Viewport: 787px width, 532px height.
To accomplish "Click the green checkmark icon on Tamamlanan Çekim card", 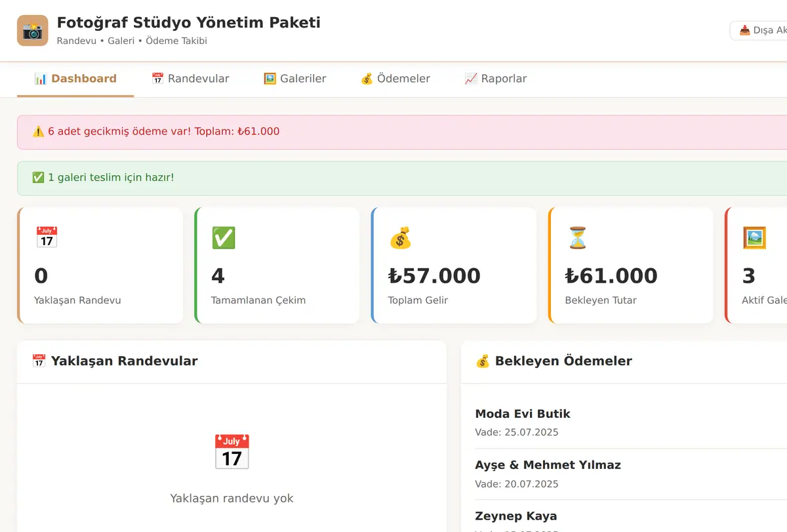I will click(x=223, y=237).
